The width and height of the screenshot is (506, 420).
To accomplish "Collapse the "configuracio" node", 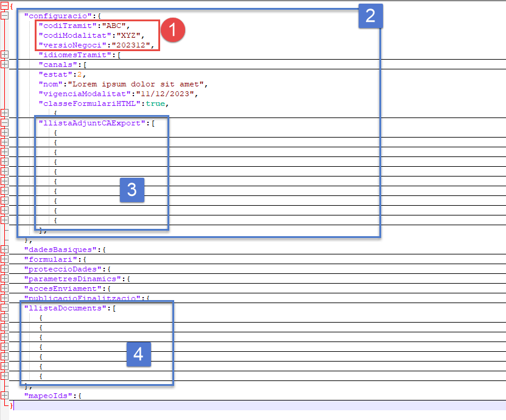I will 4,15.
